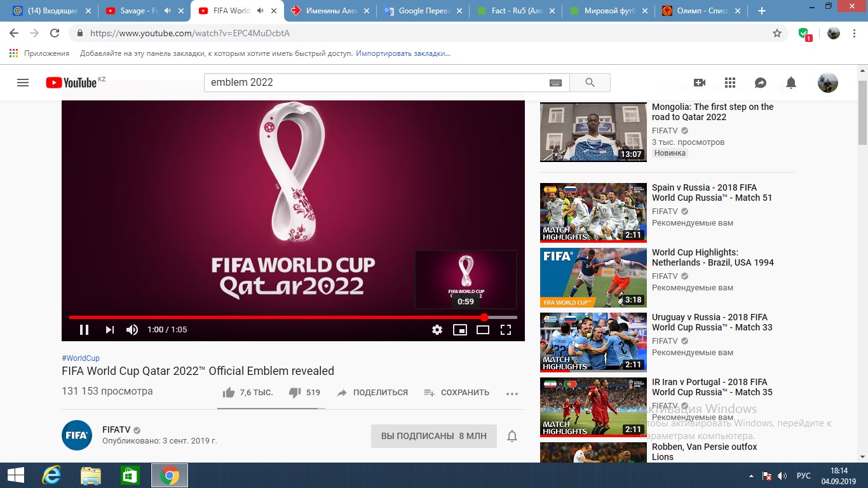Open the YouTube hamburger guide menu
The width and height of the screenshot is (868, 488).
pos(23,83)
